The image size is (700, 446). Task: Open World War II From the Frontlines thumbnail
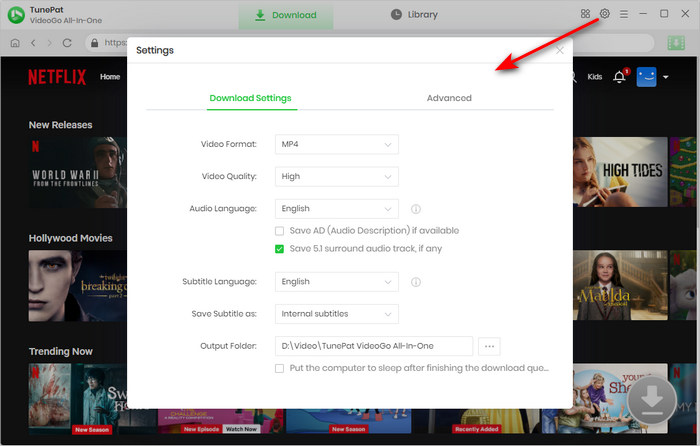77,172
